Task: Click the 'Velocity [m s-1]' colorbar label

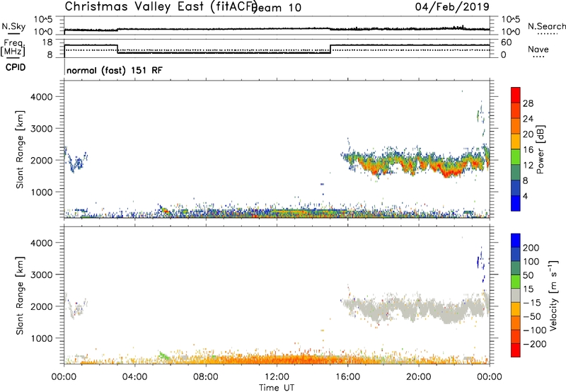Action: coord(553,295)
